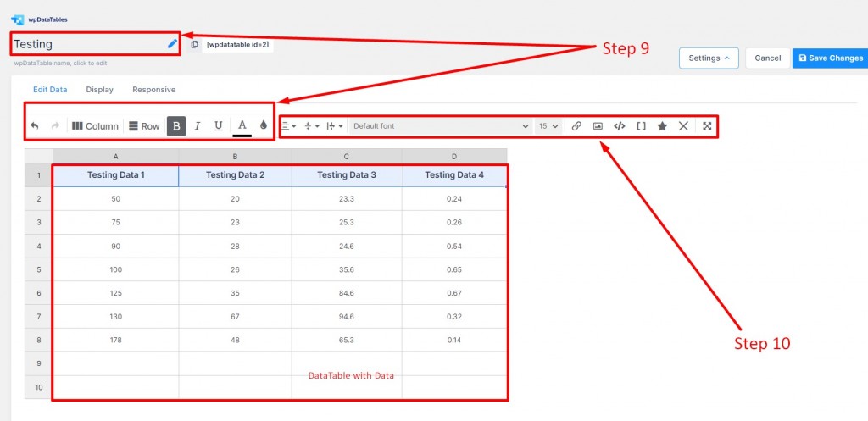Select column header A

tap(115, 157)
